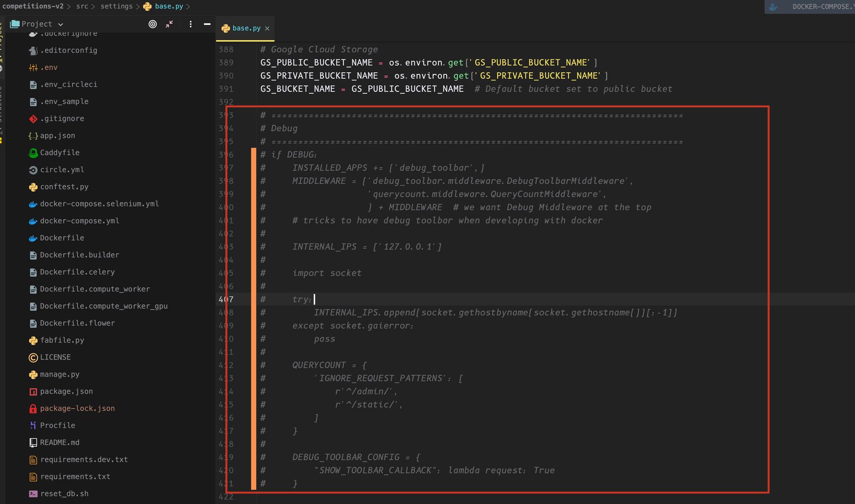This screenshot has width=855, height=504.
Task: Hide the Project tool window with minus icon
Action: tap(207, 24)
